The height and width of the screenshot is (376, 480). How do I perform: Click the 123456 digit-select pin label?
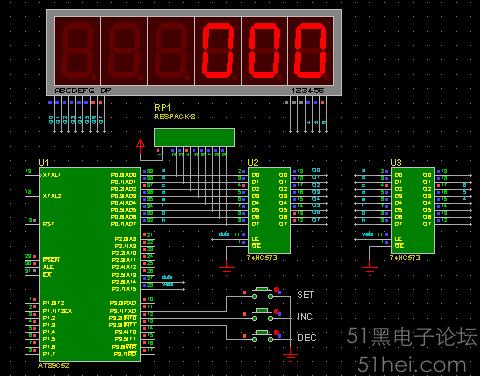coord(307,90)
